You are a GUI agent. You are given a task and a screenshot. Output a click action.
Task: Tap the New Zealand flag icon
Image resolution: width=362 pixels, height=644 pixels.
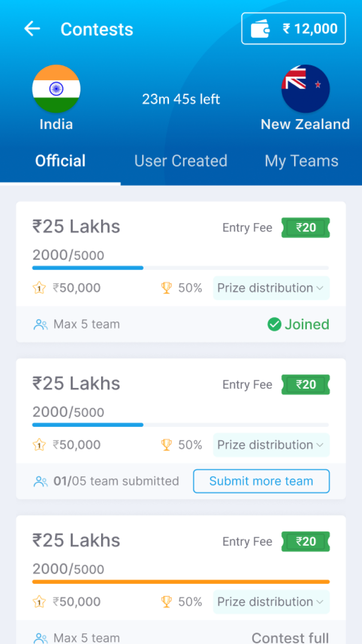tap(306, 88)
